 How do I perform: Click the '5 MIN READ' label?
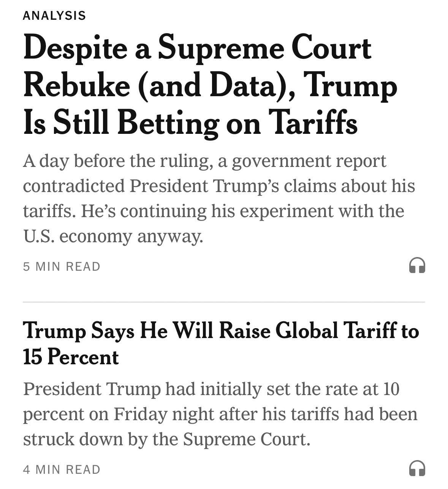[62, 267]
